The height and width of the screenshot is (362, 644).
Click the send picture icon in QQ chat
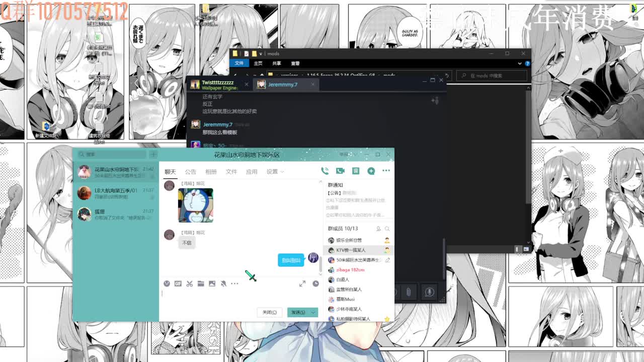point(212,284)
